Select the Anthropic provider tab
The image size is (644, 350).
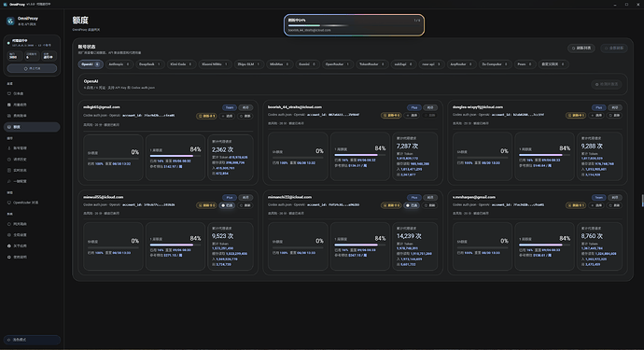pyautogui.click(x=119, y=64)
